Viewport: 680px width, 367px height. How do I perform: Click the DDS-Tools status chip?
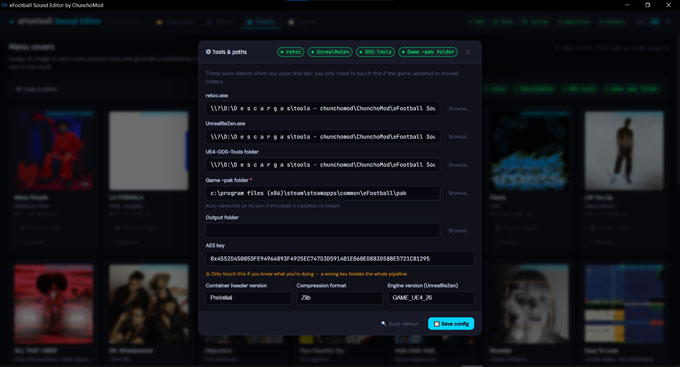click(x=376, y=52)
